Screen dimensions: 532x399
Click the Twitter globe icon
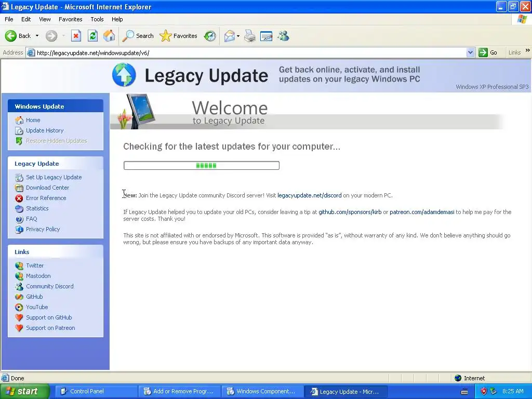pos(19,265)
